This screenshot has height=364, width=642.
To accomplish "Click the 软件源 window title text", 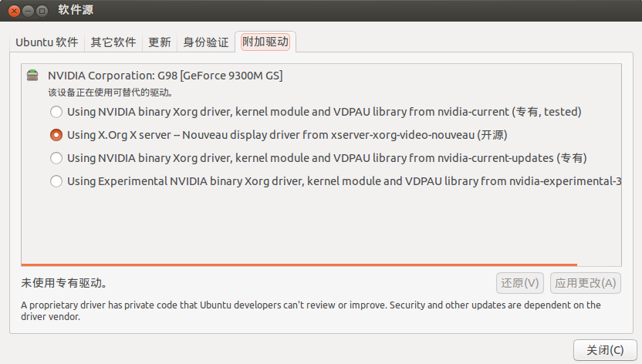I will (76, 10).
